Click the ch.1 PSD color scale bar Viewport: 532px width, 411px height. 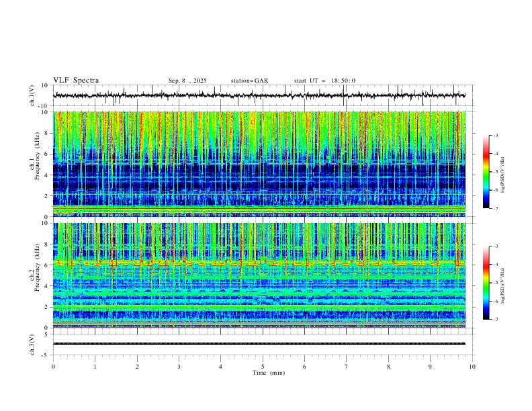(486, 172)
